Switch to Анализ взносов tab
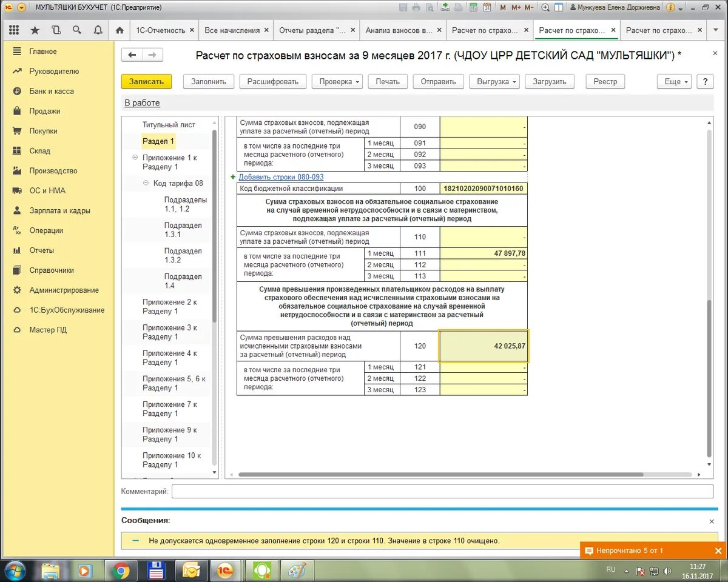The height and width of the screenshot is (582, 728). pyautogui.click(x=399, y=30)
